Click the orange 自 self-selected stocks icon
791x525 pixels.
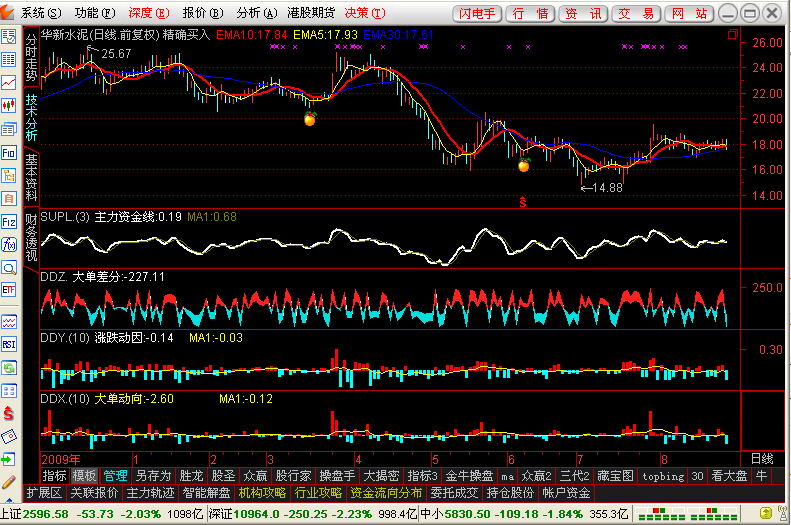[9, 199]
